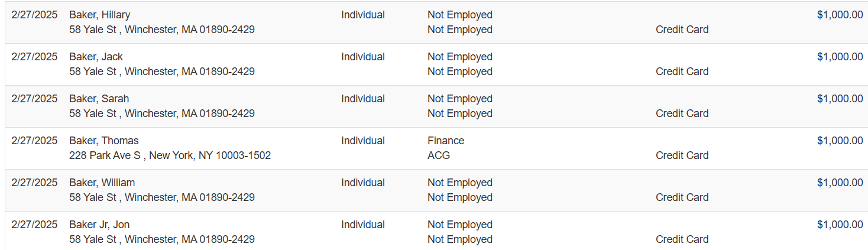
Task: Click the date in Thomas Baker's row
Action: (x=34, y=141)
